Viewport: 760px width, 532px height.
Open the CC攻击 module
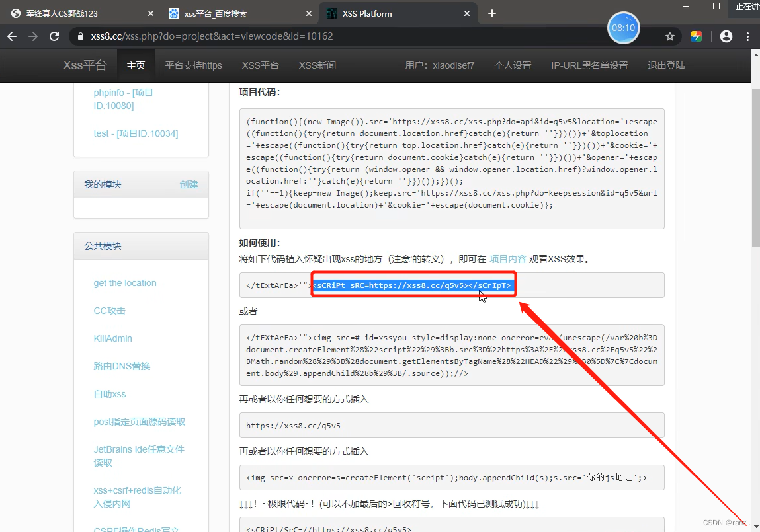pos(110,311)
